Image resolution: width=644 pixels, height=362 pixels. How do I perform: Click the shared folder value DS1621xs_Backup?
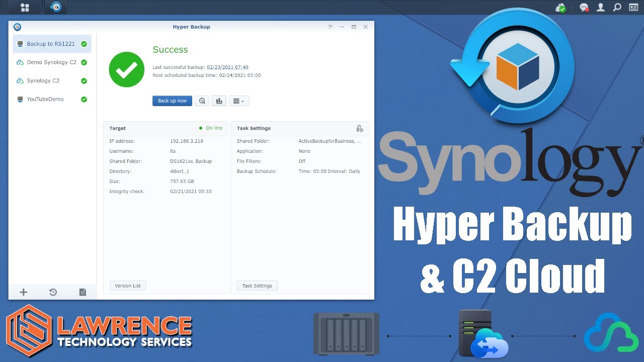click(x=191, y=161)
